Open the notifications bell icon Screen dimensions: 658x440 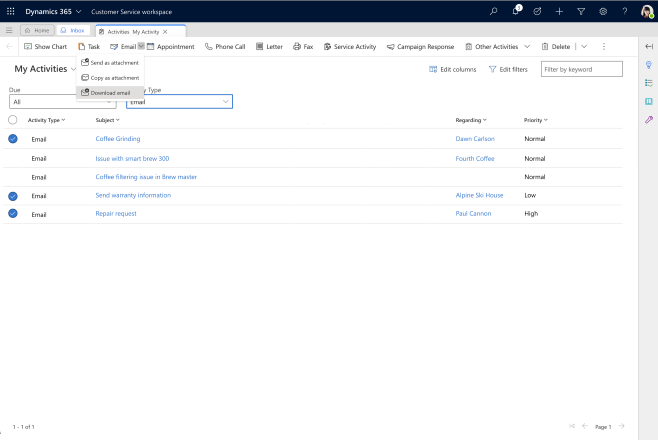pyautogui.click(x=516, y=11)
